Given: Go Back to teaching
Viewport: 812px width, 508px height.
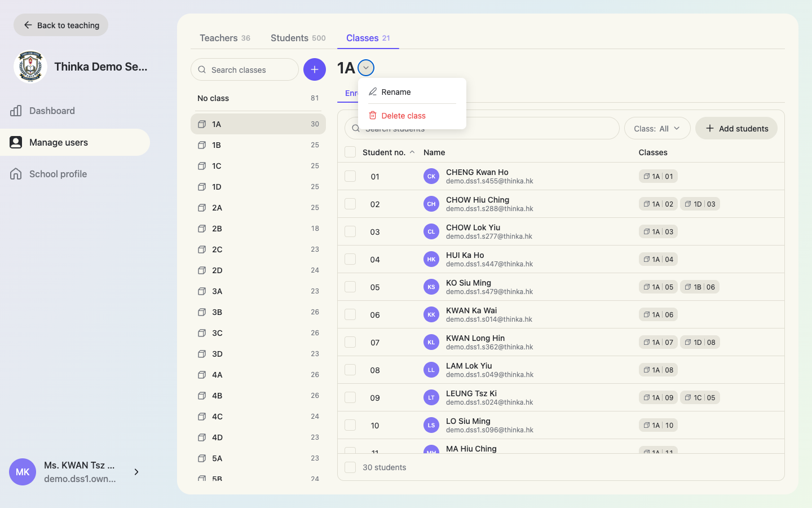Looking at the screenshot, I should pos(61,25).
